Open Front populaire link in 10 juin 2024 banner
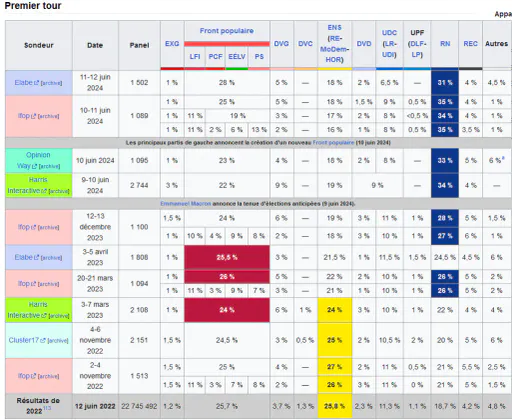The image size is (512, 420). coord(333,143)
